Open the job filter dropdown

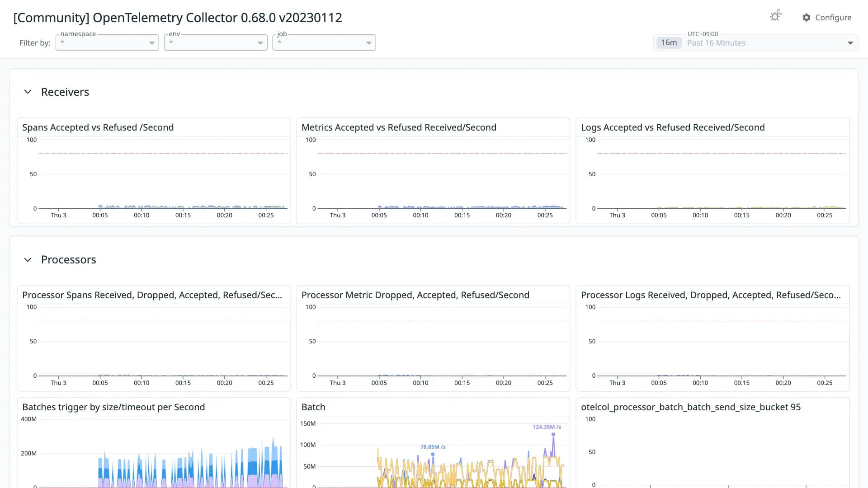point(324,42)
